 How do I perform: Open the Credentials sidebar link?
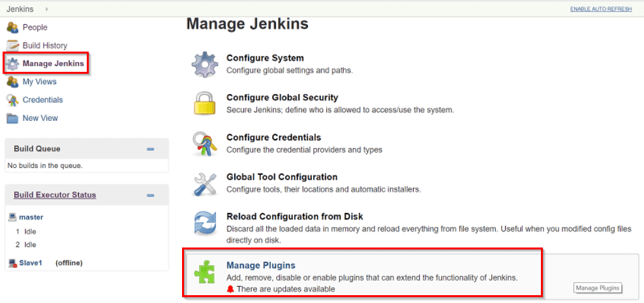click(42, 100)
